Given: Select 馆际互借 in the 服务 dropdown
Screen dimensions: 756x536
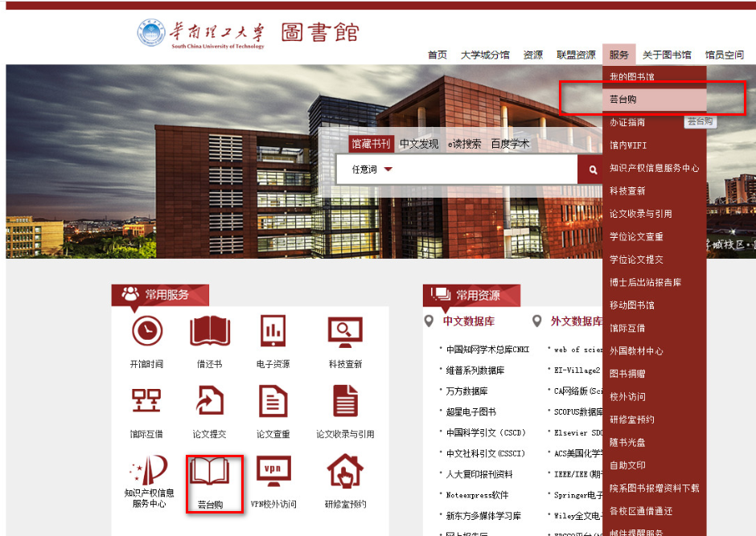Looking at the screenshot, I should pos(655,328).
